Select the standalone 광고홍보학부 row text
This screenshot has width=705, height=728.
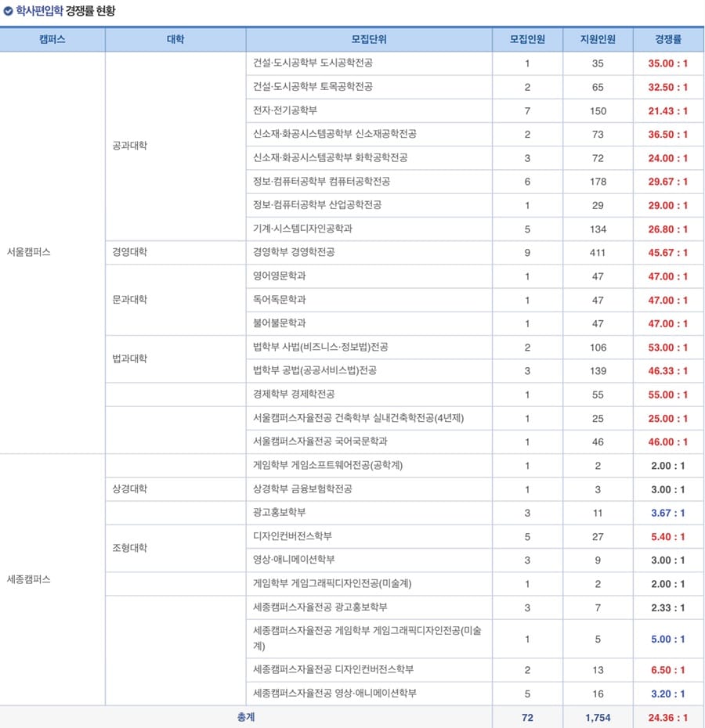click(x=280, y=512)
